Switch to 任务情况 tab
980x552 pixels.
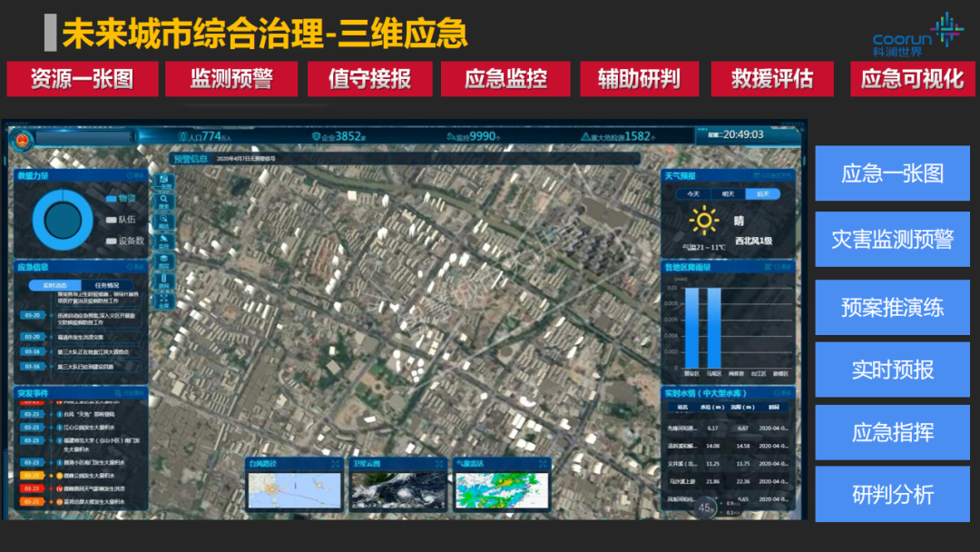click(107, 285)
